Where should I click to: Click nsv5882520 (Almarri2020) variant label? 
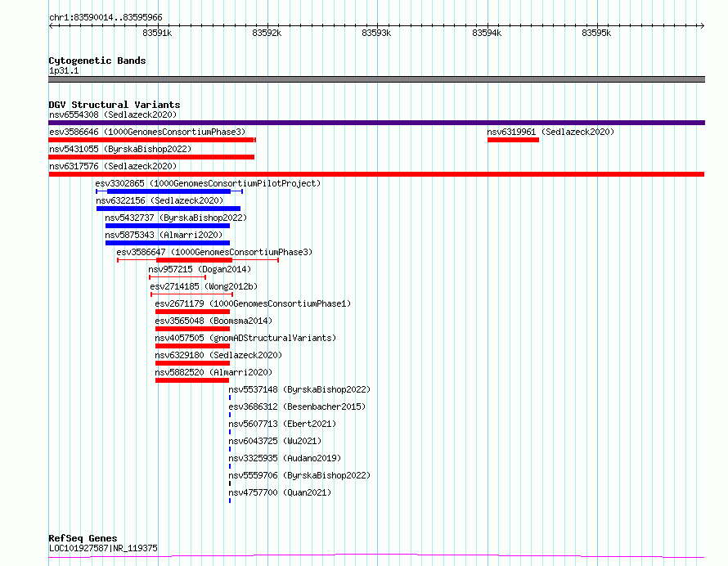213,372
